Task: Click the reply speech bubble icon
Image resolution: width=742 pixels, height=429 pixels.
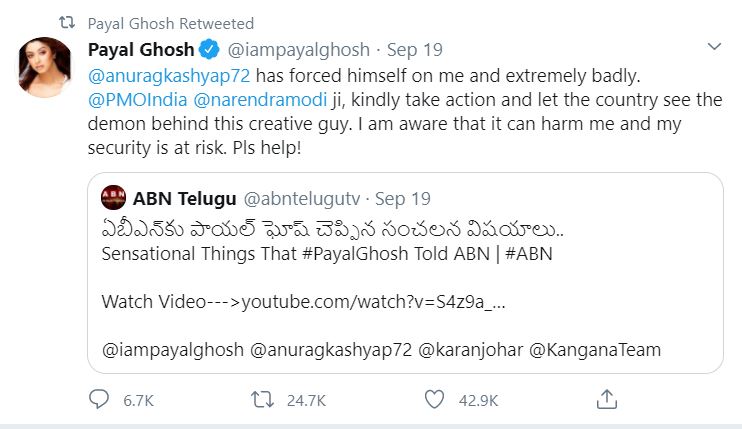Action: pos(99,400)
